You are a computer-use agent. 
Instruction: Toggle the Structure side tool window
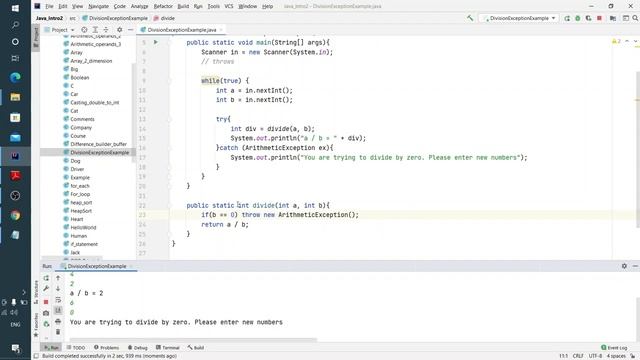tap(36, 291)
